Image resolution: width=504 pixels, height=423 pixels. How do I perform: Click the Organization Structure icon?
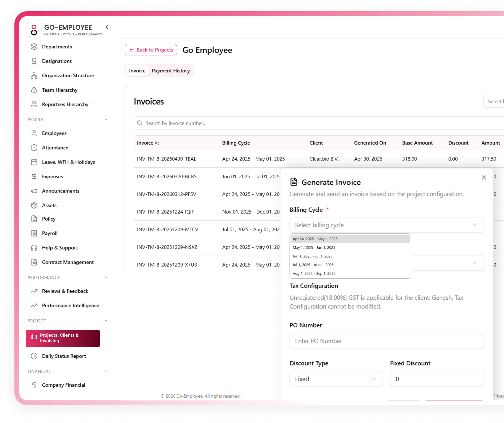click(x=34, y=76)
